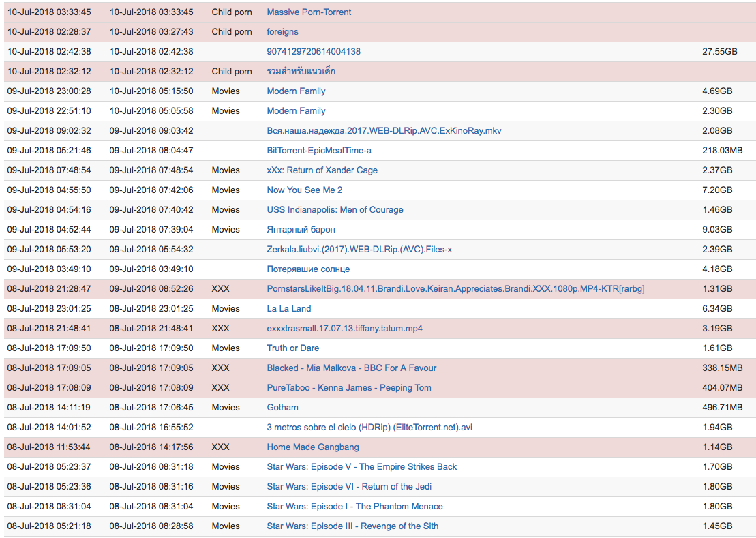
Task: Select the 1.46GB size cell
Action: [x=717, y=210]
